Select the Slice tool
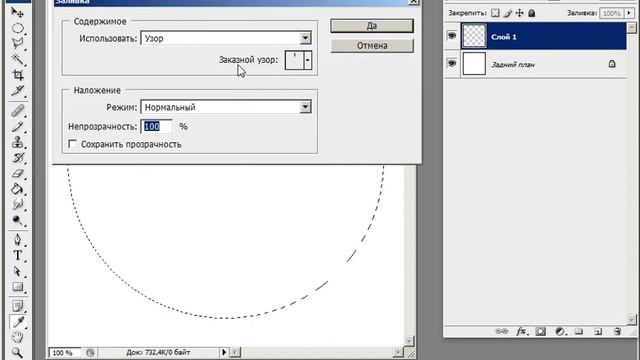Viewport: 640px width, 360px height. click(x=17, y=91)
